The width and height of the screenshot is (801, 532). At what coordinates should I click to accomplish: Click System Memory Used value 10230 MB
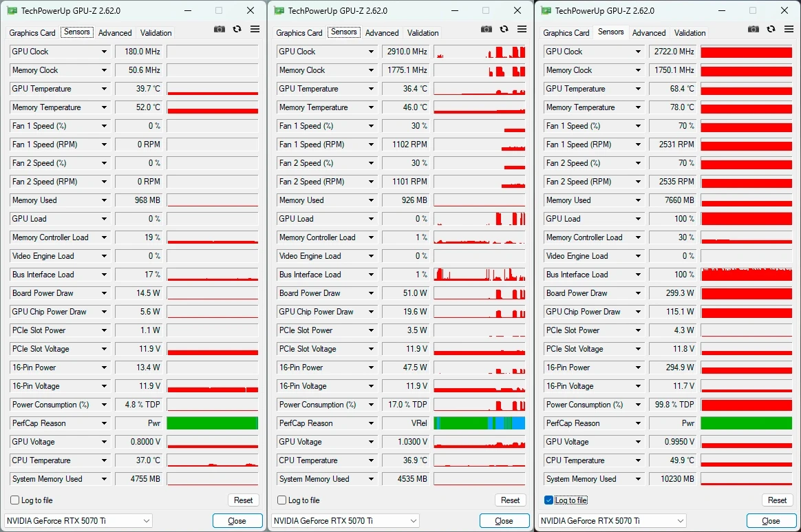click(x=673, y=479)
